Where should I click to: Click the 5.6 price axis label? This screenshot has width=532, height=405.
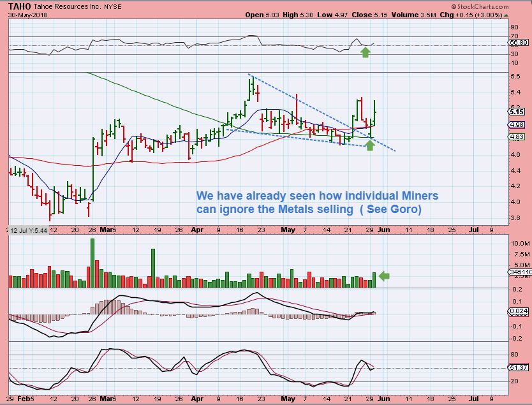[x=515, y=77]
